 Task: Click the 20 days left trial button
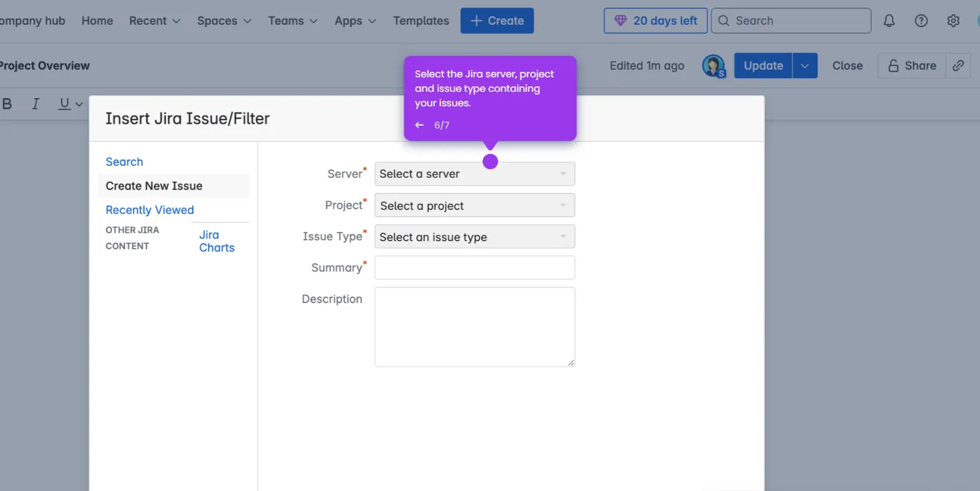click(x=656, y=21)
